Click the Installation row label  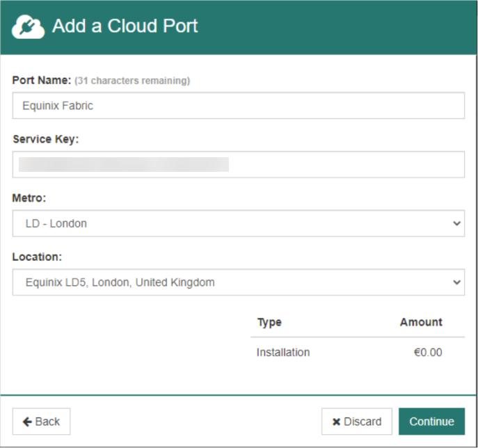click(283, 352)
